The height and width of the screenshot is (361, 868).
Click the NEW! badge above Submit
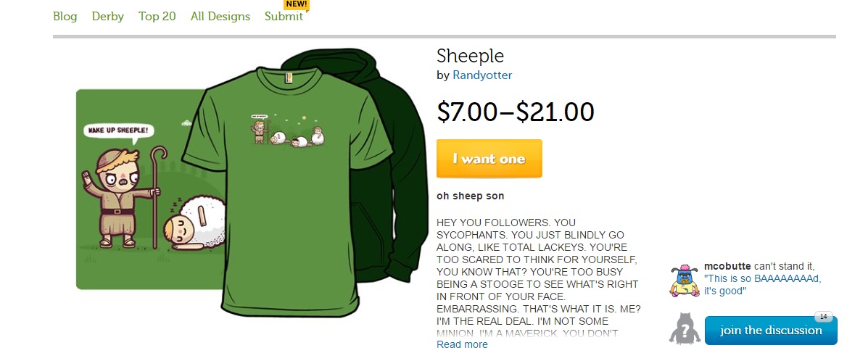297,4
